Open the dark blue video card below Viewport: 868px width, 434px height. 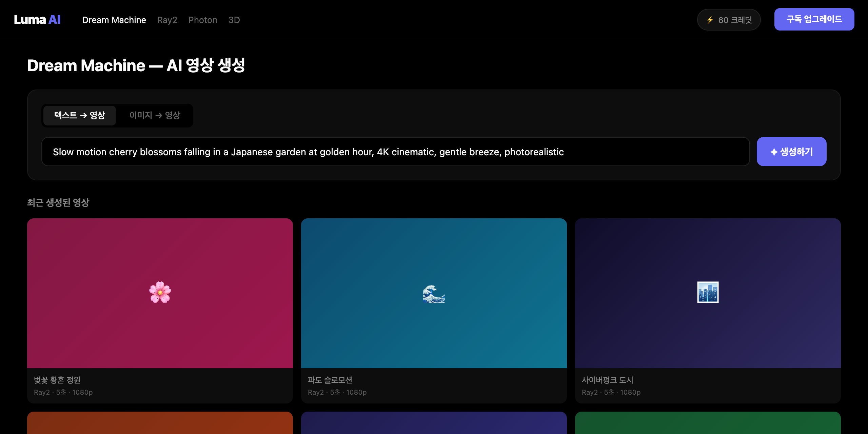[434, 423]
